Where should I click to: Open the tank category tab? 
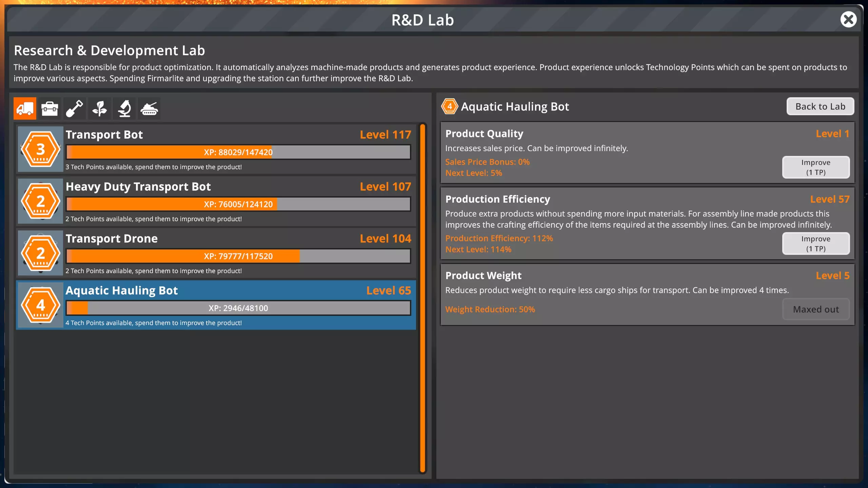tap(149, 108)
